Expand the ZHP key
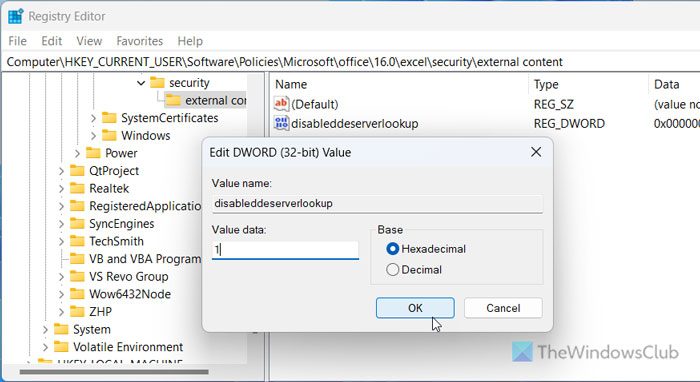This screenshot has width=700, height=382. 61,312
